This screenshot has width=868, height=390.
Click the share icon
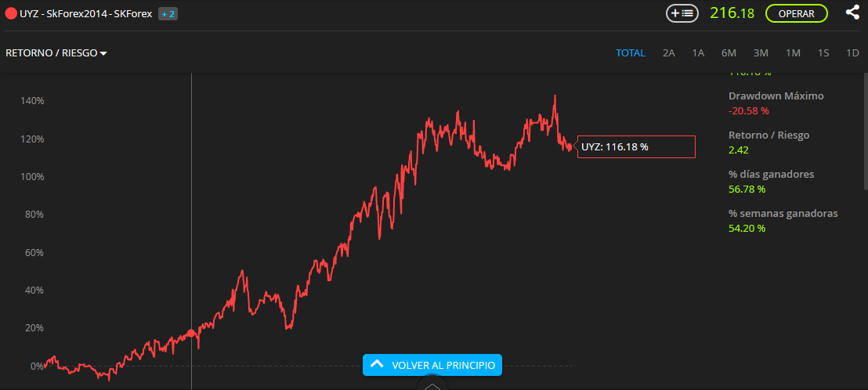coord(852,13)
